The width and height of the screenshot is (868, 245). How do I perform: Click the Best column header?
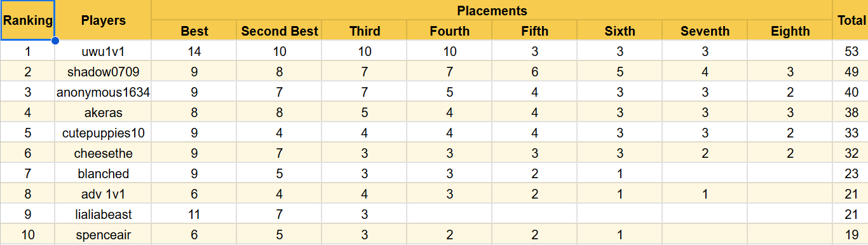[x=194, y=31]
